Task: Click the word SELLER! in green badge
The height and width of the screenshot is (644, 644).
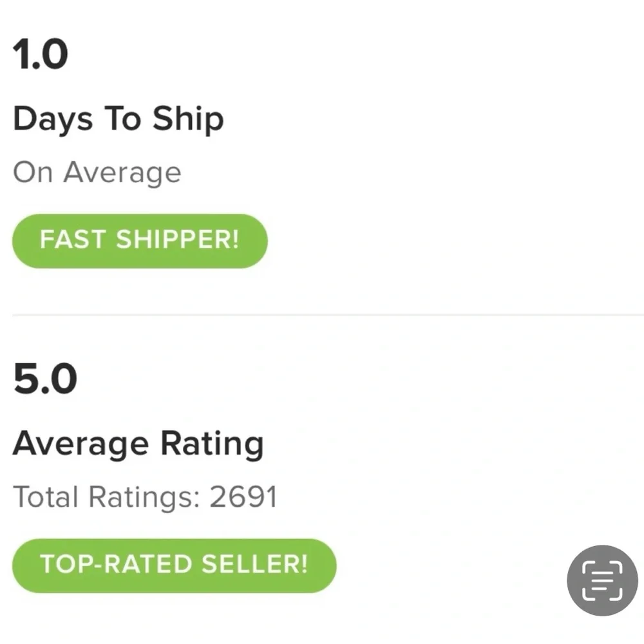Action: [x=255, y=565]
